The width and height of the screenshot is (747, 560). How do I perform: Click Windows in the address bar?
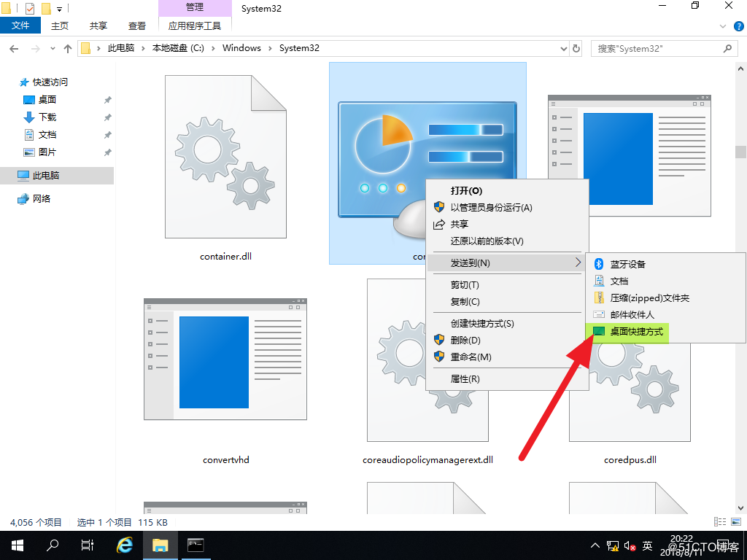(241, 48)
